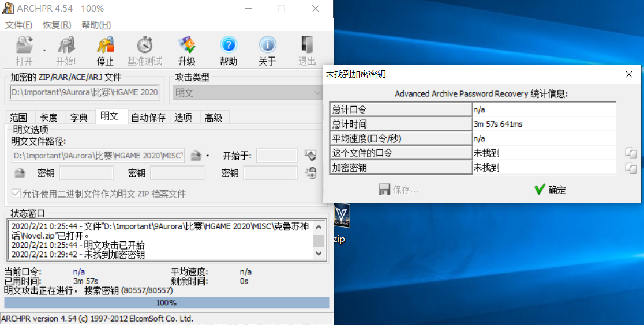Click the browse plaintext file folder icon
Screen dimensions: 644x325
pos(197,156)
